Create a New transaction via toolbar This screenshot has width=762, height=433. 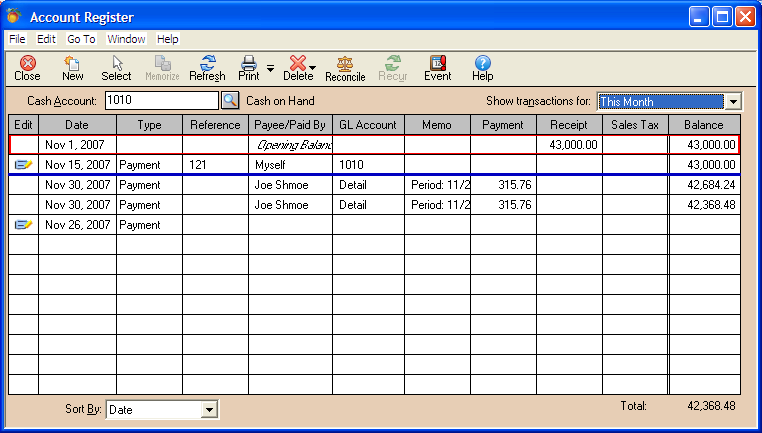coord(72,68)
